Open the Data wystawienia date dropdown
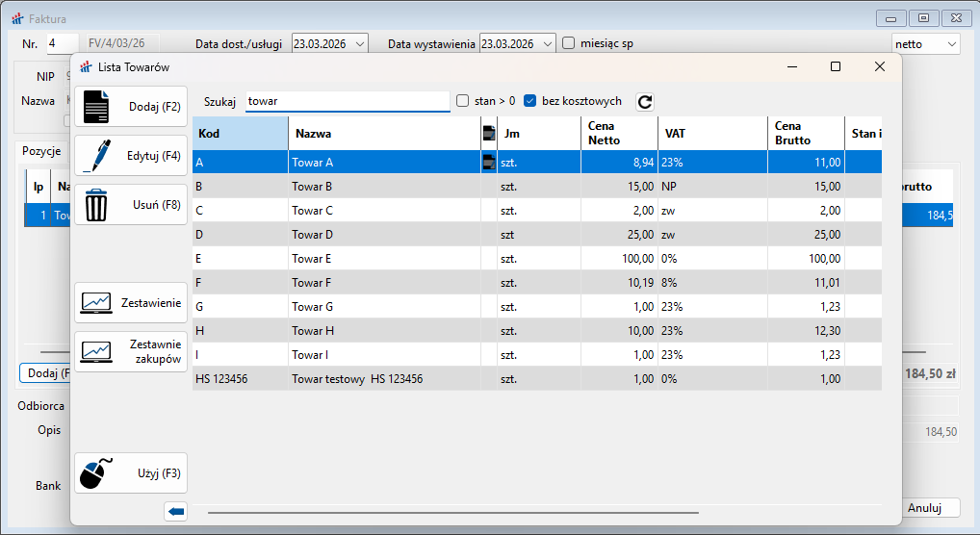This screenshot has height=535, width=980. [x=548, y=43]
